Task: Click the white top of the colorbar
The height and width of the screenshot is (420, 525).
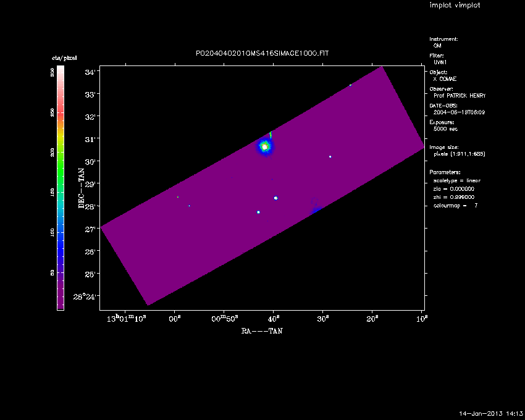Action: [x=61, y=70]
